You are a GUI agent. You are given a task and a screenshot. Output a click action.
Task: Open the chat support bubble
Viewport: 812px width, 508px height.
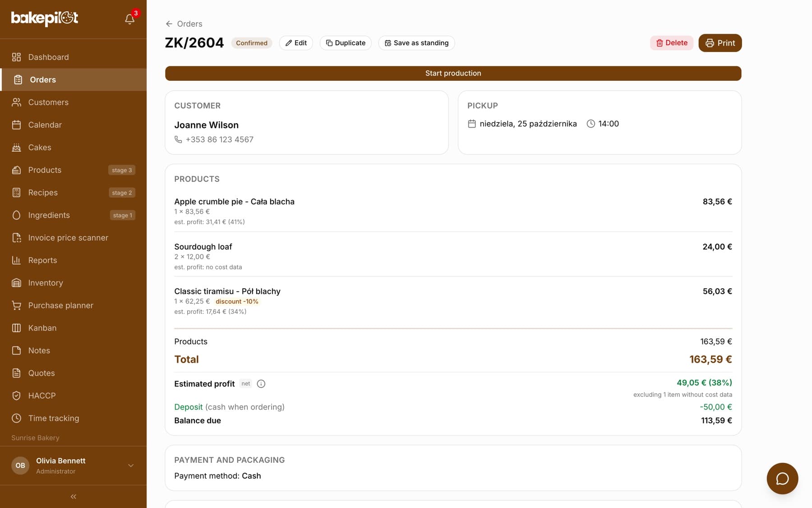pyautogui.click(x=782, y=478)
